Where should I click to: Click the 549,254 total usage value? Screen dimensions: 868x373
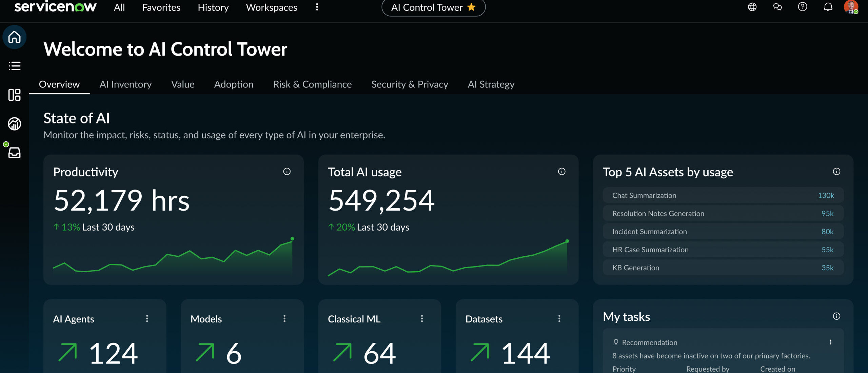pyautogui.click(x=381, y=200)
